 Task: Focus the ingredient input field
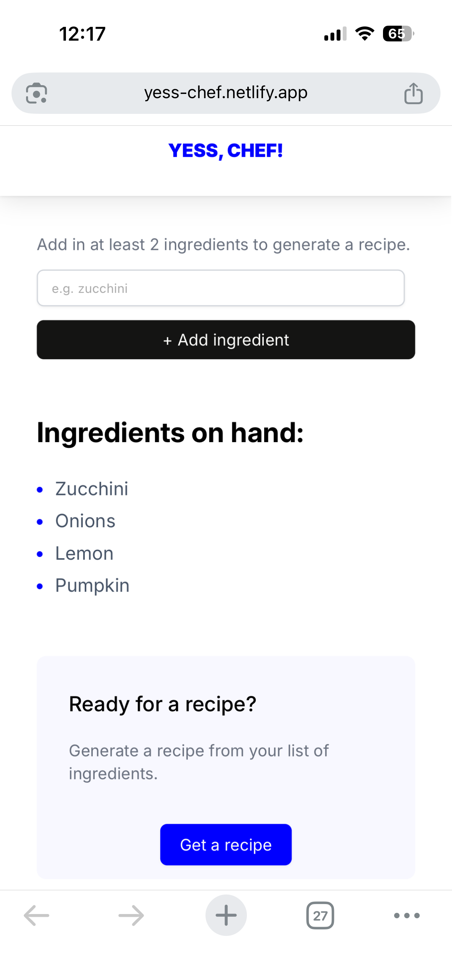pos(220,288)
